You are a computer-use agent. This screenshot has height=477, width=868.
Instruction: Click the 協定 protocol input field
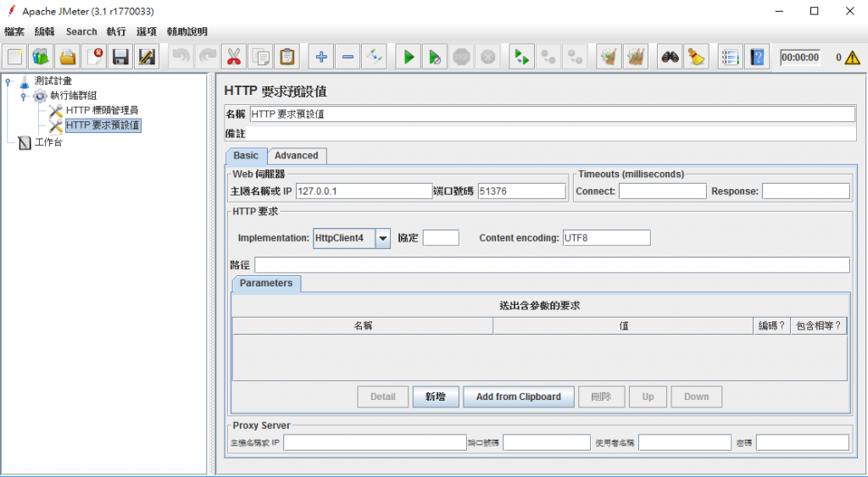[441, 239]
